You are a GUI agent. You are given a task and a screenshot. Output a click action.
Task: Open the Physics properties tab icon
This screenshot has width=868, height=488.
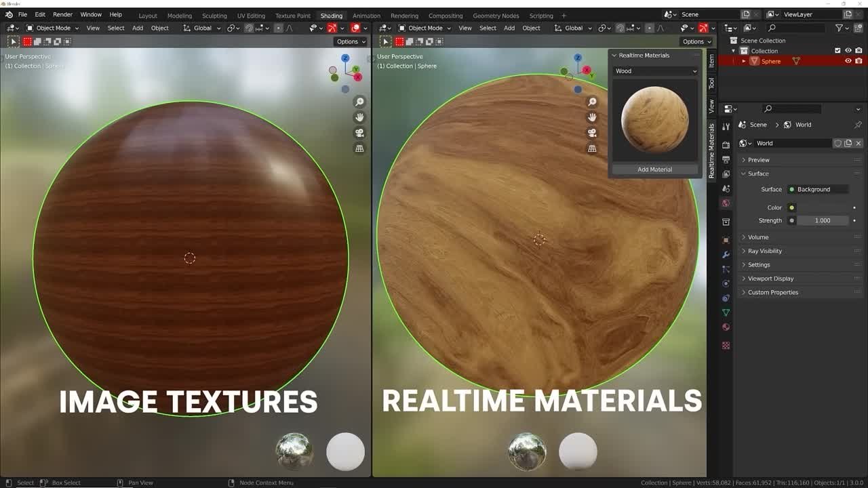pyautogui.click(x=726, y=283)
